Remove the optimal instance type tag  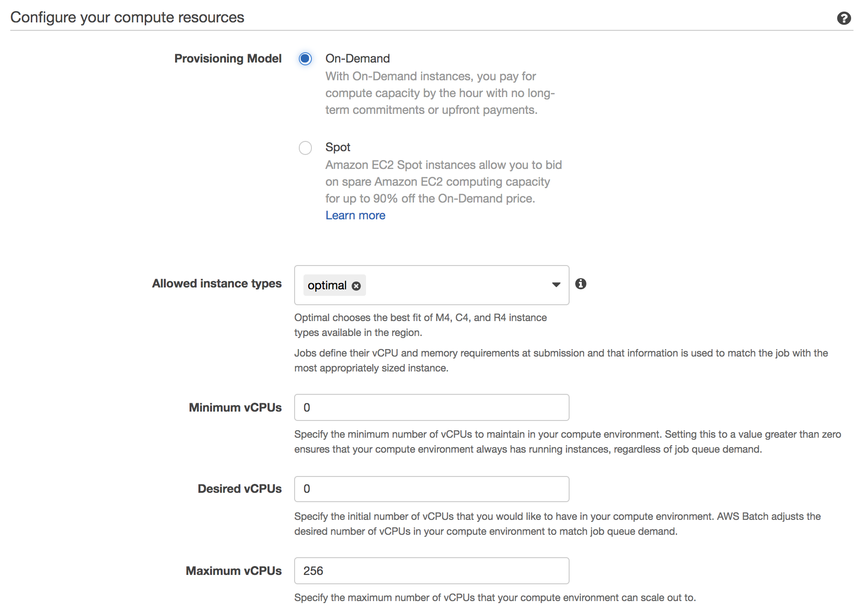pos(356,286)
